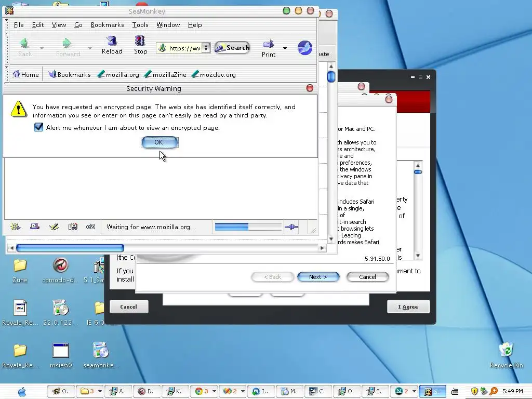Click the Apple start button in taskbar
The width and height of the screenshot is (532, 399).
click(x=22, y=391)
